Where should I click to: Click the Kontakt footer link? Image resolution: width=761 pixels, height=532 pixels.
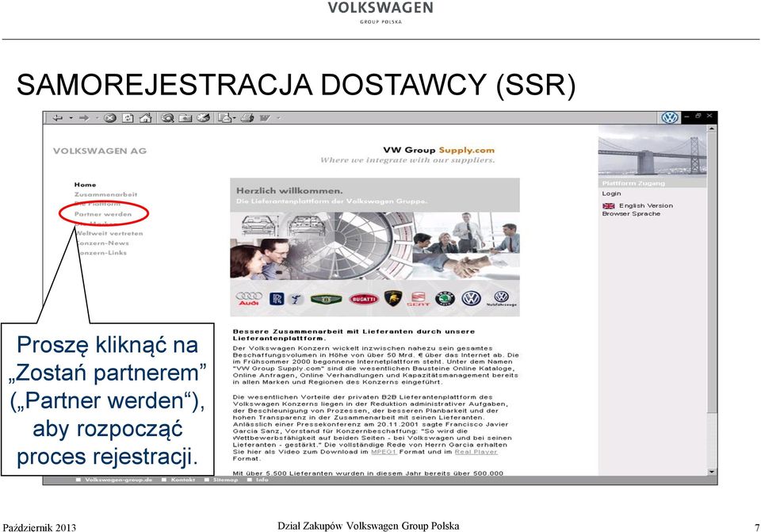(182, 480)
